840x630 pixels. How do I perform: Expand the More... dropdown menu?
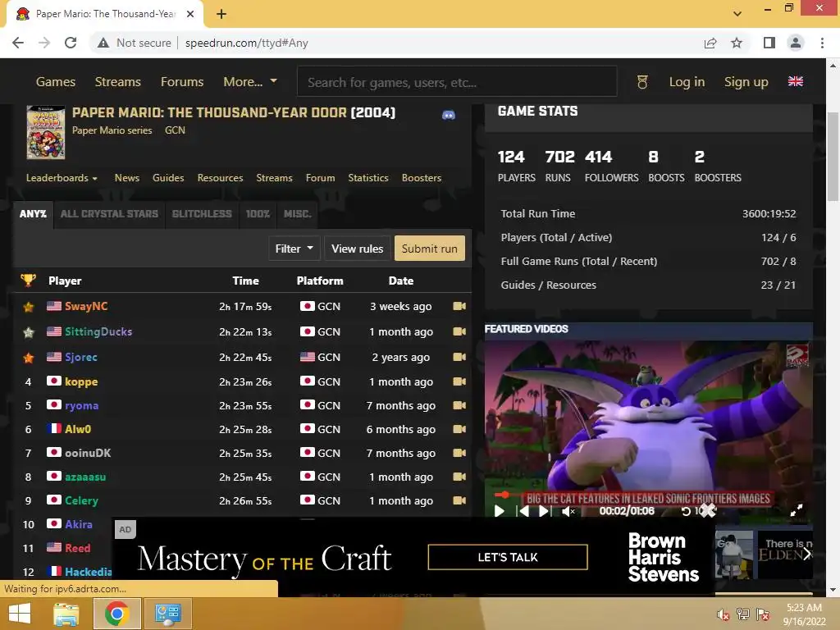coord(250,81)
